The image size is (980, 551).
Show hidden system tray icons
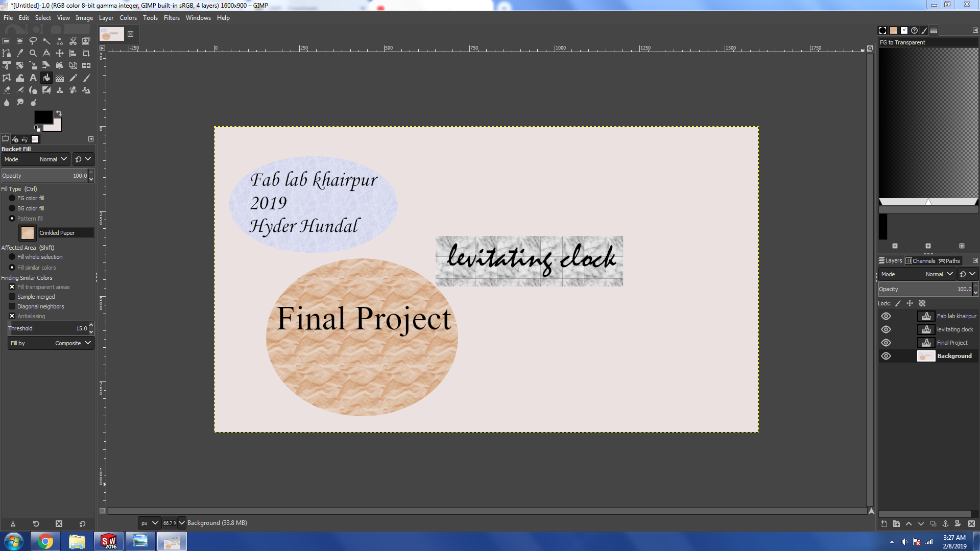coord(892,542)
